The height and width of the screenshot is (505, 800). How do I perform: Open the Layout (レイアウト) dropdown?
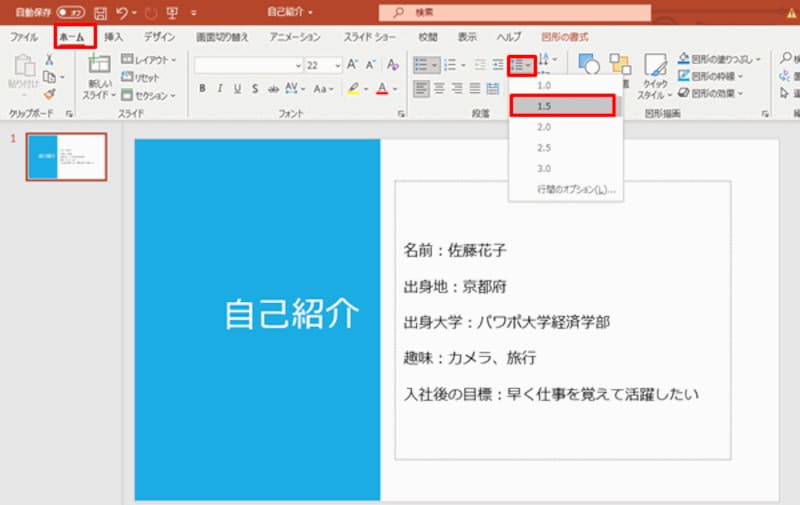pyautogui.click(x=148, y=60)
